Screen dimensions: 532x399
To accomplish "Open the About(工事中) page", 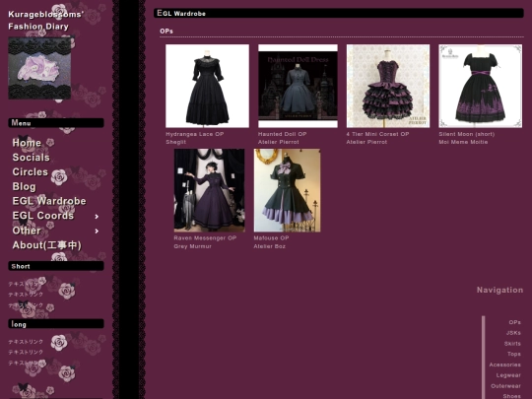I will [x=47, y=245].
